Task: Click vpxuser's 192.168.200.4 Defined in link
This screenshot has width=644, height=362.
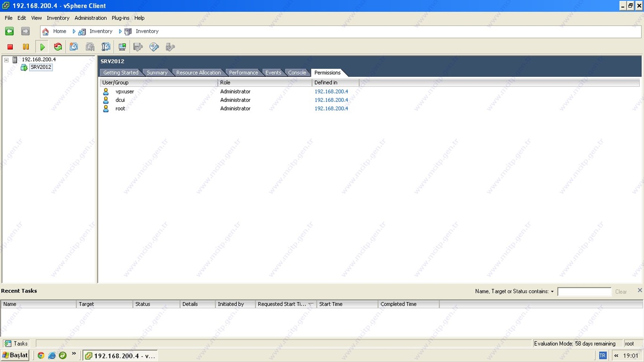Action: pyautogui.click(x=331, y=92)
